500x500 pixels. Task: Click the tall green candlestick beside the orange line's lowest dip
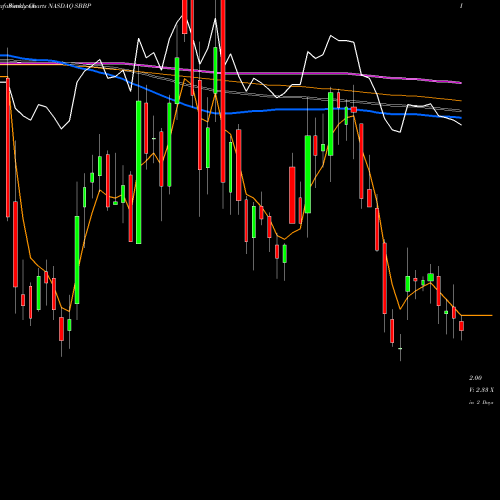77,260
